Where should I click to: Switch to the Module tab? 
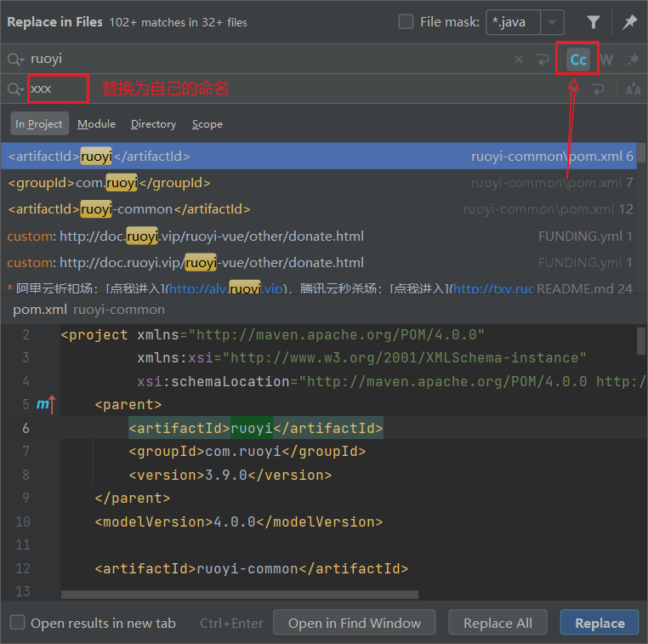96,123
